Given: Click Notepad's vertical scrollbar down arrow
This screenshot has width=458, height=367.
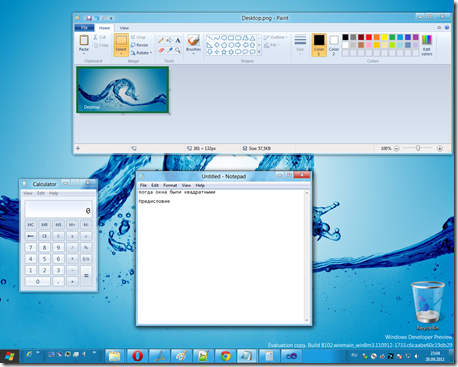Looking at the screenshot, I should (x=307, y=321).
